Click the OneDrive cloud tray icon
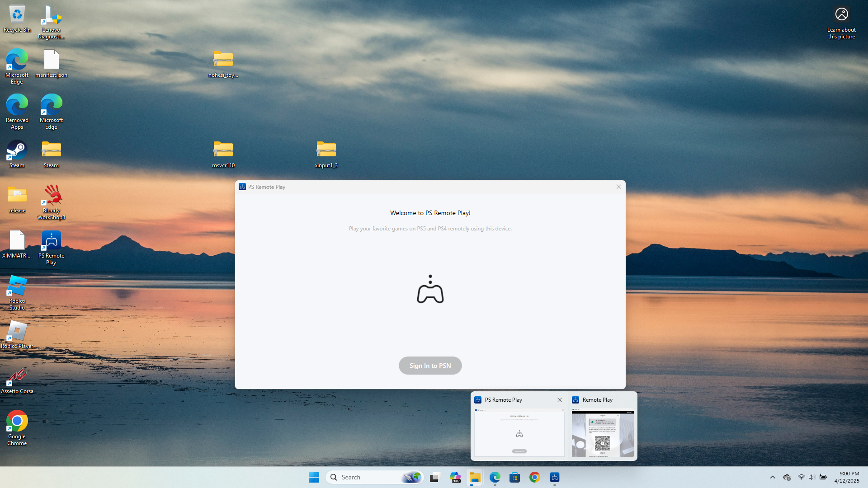This screenshot has width=868, height=488. pyautogui.click(x=787, y=477)
